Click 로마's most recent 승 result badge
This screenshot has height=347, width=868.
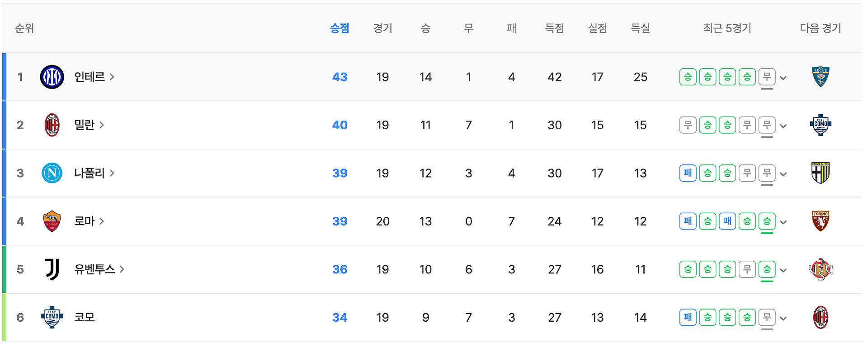[x=767, y=221]
